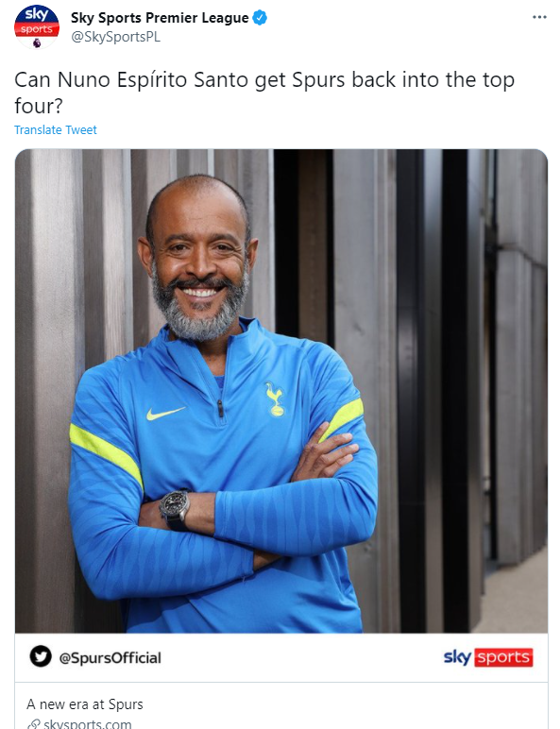This screenshot has width=560, height=729.
Task: Click the yellow Nike swoosh on the shirt
Action: pyautogui.click(x=165, y=413)
